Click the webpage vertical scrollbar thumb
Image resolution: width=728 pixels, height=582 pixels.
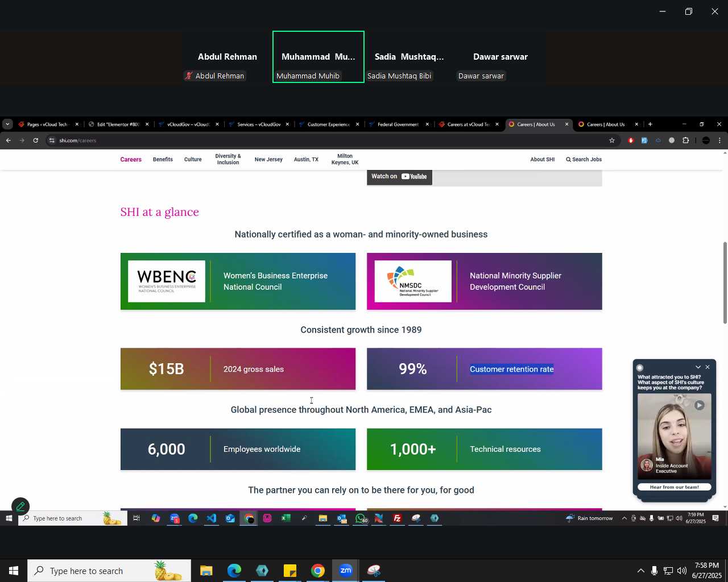725,283
